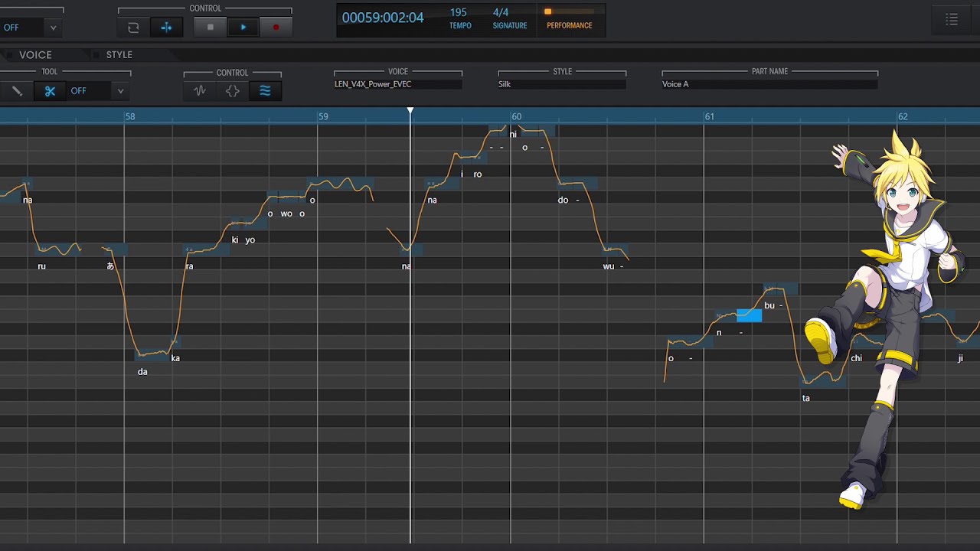Viewport: 980px width, 551px height.
Task: Jump to measure 58 on the ruler
Action: [130, 116]
